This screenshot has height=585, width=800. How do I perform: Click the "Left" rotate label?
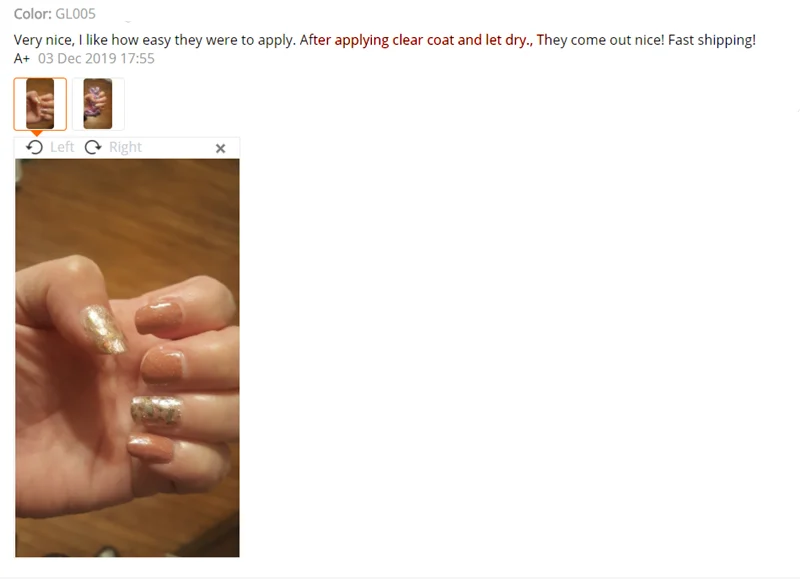pos(62,147)
